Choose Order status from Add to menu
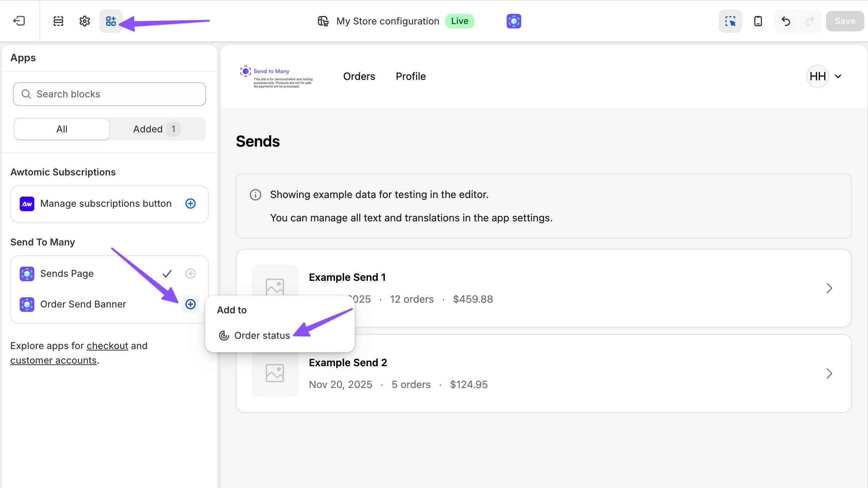Viewport: 868px width, 488px height. tap(262, 335)
